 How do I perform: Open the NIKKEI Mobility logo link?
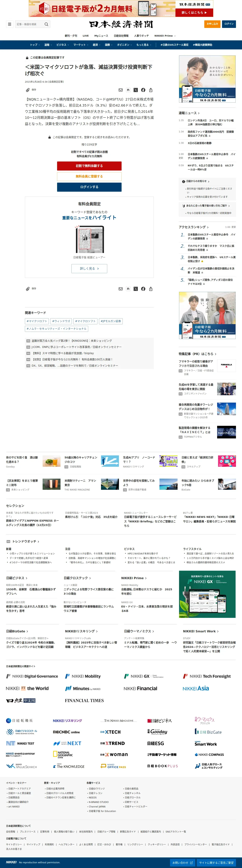[x=83, y=676]
